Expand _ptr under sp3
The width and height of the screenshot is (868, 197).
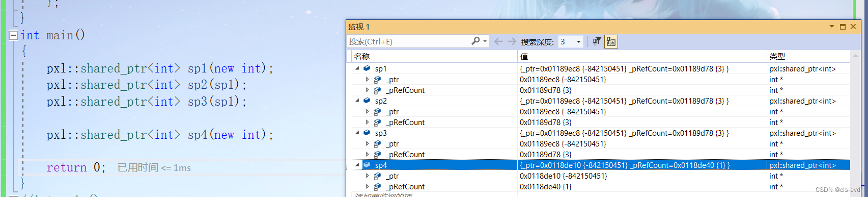[x=367, y=143]
